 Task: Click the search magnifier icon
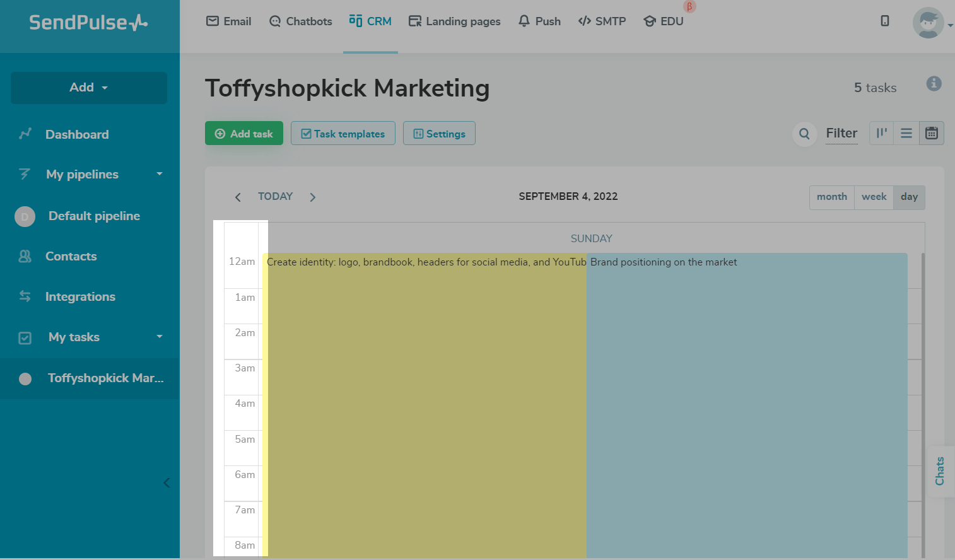(x=804, y=134)
